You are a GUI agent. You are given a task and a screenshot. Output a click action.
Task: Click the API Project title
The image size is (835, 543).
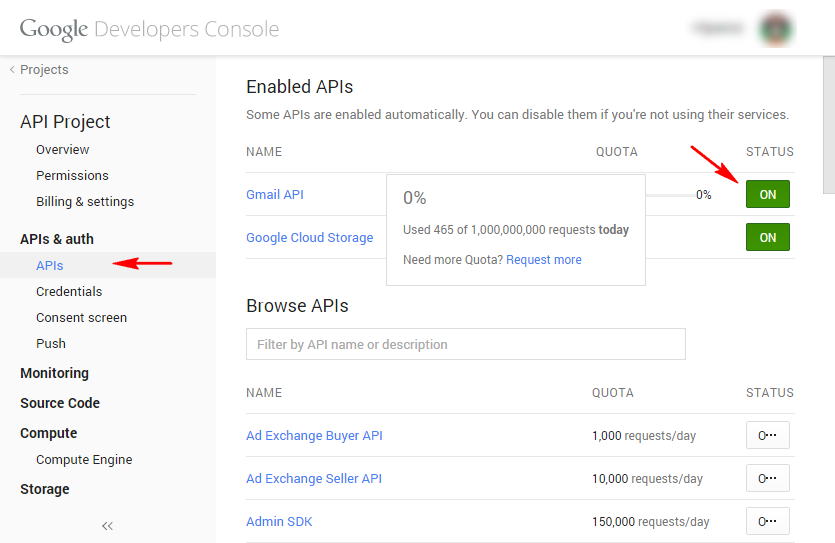coord(65,122)
